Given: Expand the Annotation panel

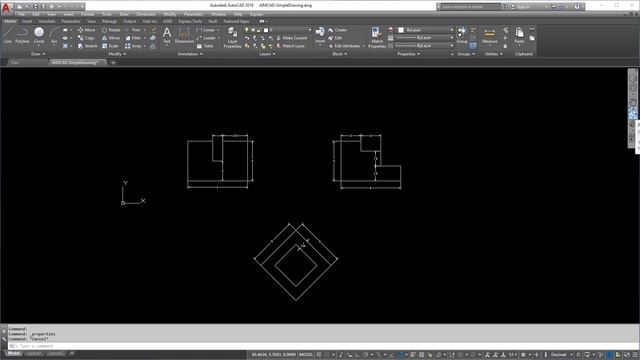Looking at the screenshot, I should tap(190, 54).
